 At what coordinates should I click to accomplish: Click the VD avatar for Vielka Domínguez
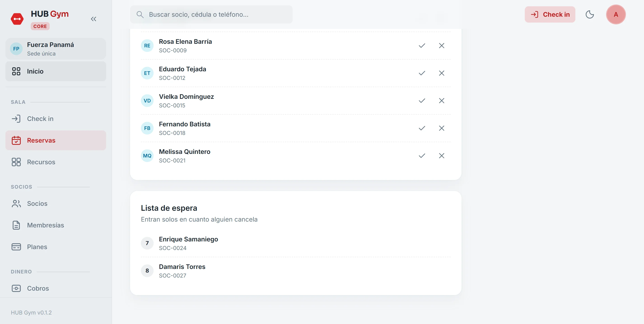point(147,101)
